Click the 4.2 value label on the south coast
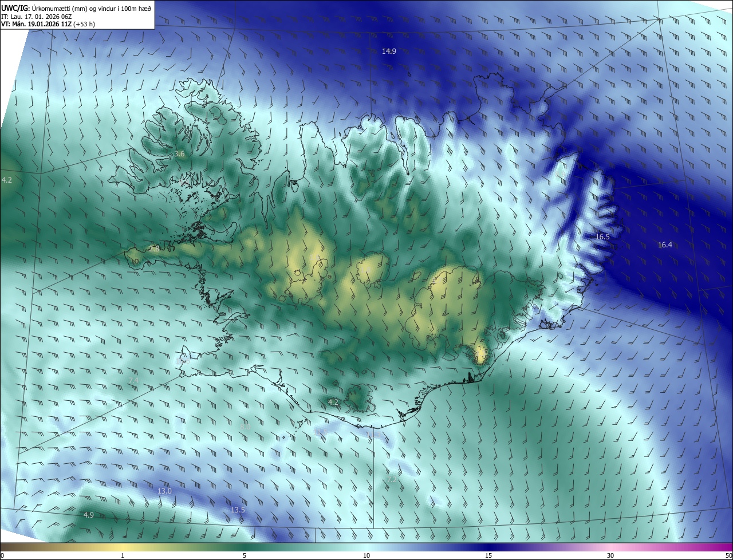This screenshot has width=733, height=560. [x=333, y=402]
